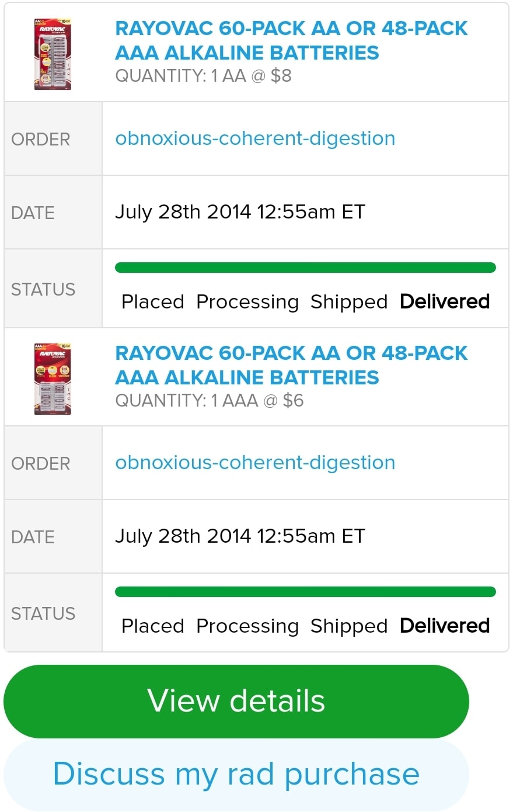
Task: Select the Placed step in the AA order status
Action: (x=152, y=302)
